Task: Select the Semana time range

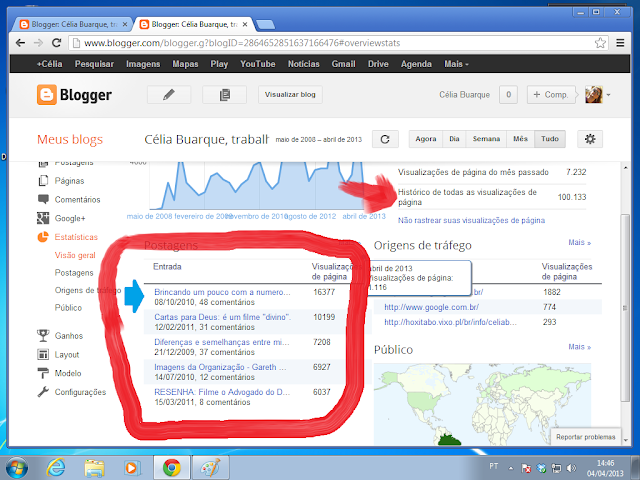Action: [x=486, y=139]
